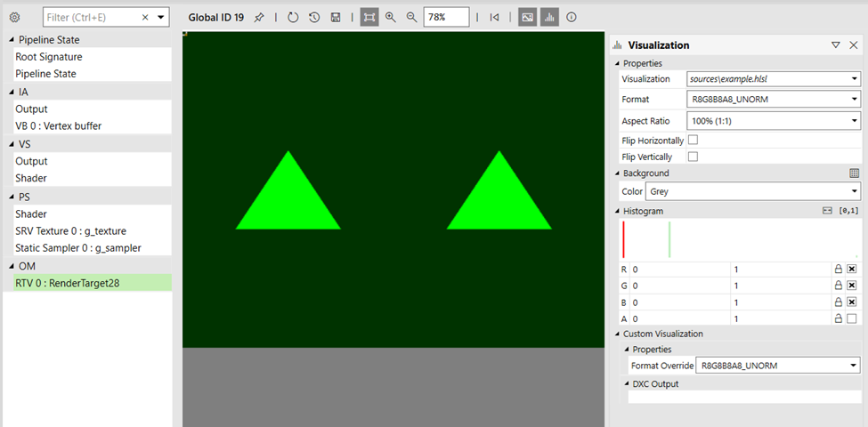Enable the A channel checkbox

(852, 318)
